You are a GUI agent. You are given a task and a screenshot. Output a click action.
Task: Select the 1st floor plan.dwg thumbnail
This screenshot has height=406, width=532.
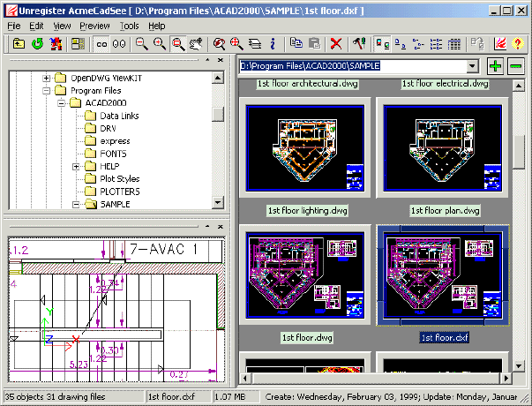[442, 148]
